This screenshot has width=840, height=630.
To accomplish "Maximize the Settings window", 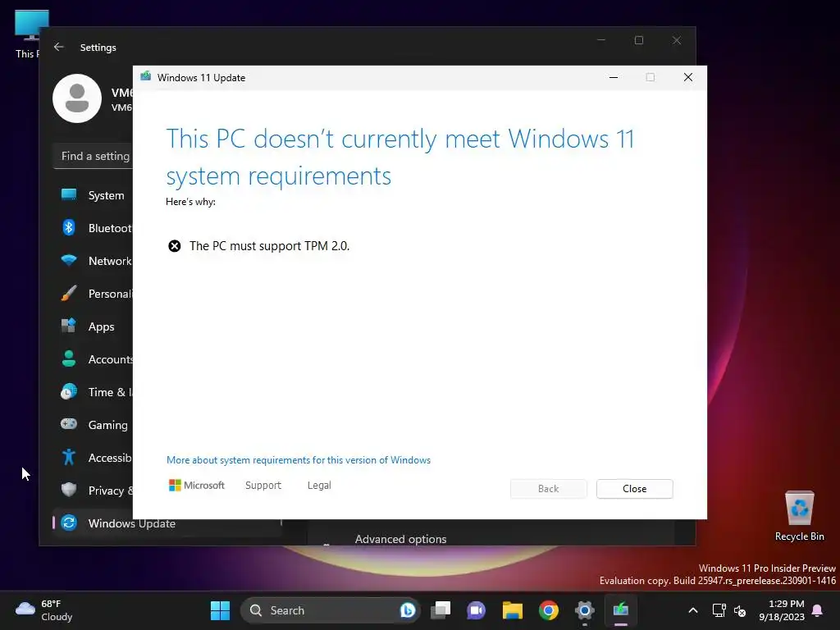I will (x=638, y=40).
